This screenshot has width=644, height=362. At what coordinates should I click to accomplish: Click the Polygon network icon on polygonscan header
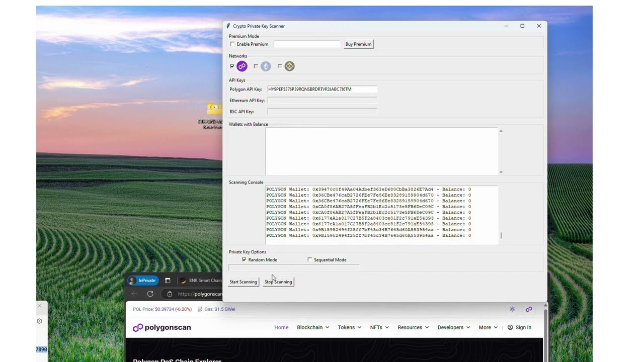(x=529, y=309)
